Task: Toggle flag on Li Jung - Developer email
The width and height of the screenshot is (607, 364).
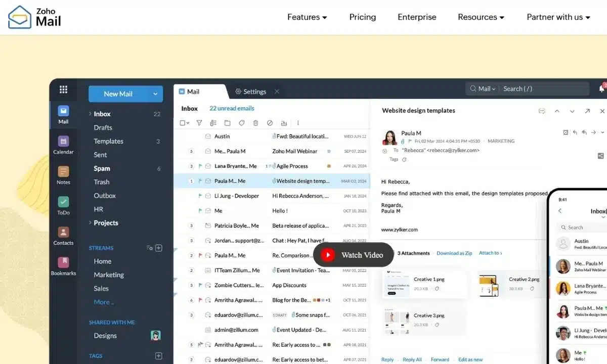Action: (x=200, y=196)
